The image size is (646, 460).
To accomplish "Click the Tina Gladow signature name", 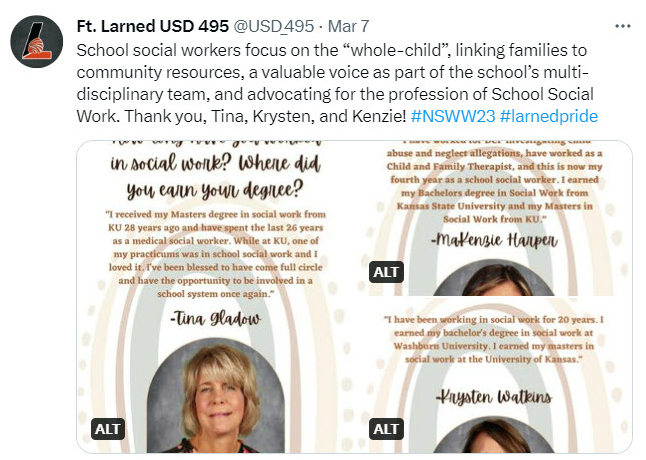I will tap(215, 318).
